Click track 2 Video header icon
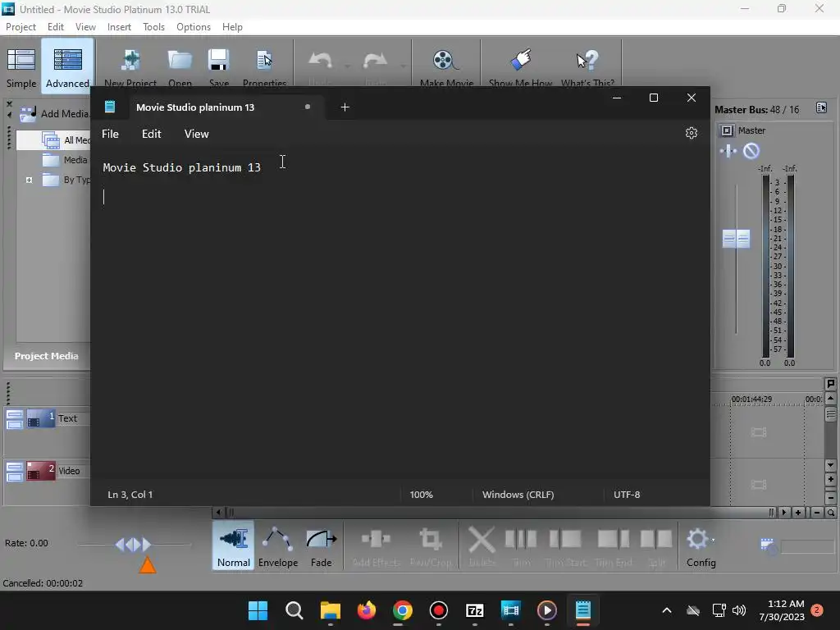 (x=41, y=471)
